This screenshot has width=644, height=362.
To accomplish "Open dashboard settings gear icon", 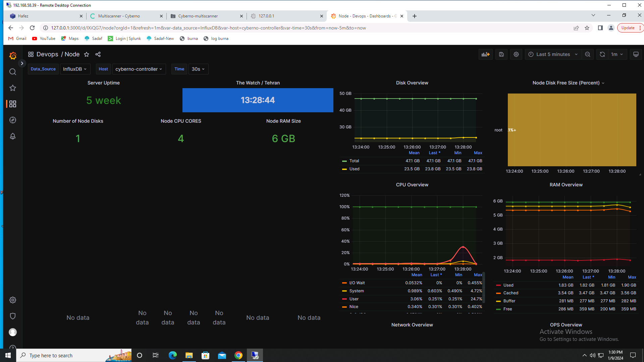I will 516,54.
